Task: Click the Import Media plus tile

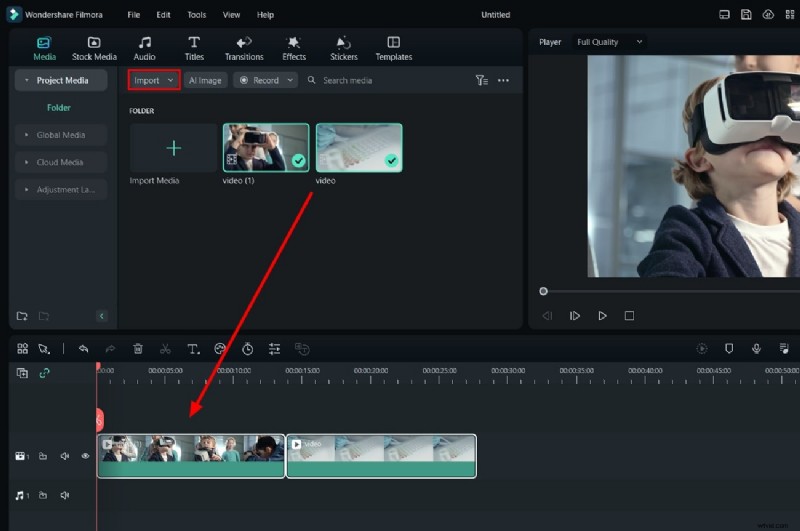Action: click(x=173, y=148)
